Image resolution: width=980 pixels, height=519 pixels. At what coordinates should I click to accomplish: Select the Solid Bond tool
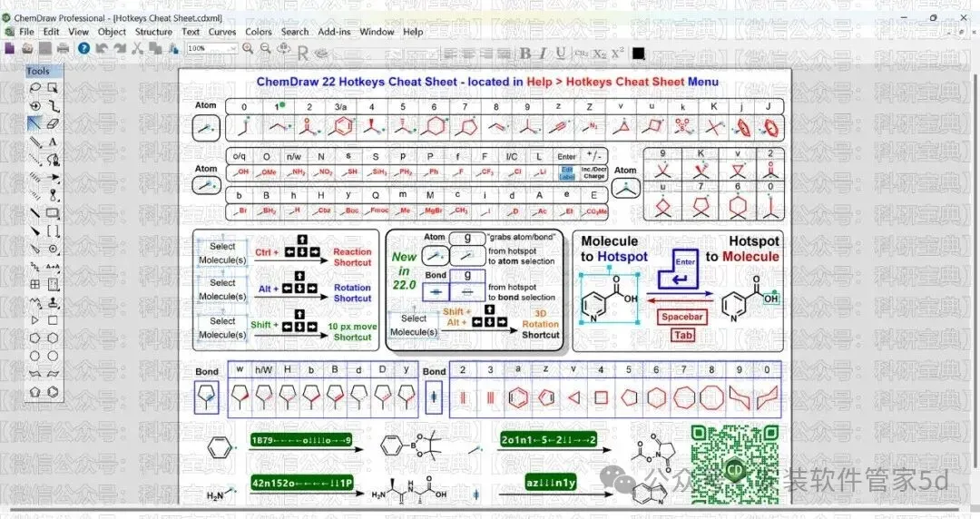(35, 123)
